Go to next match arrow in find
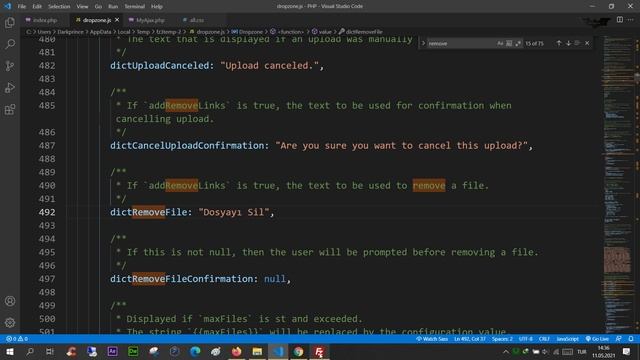The image size is (640, 360). pyautogui.click(x=568, y=43)
